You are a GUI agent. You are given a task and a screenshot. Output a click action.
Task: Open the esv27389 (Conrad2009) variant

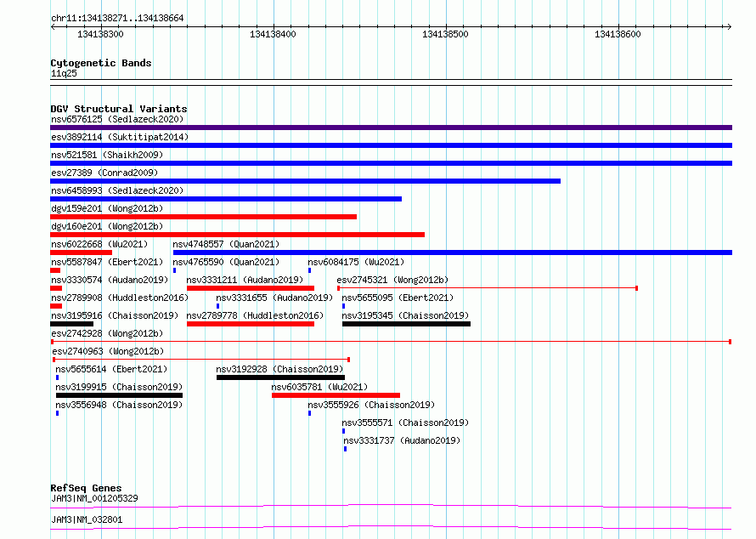pyautogui.click(x=104, y=173)
